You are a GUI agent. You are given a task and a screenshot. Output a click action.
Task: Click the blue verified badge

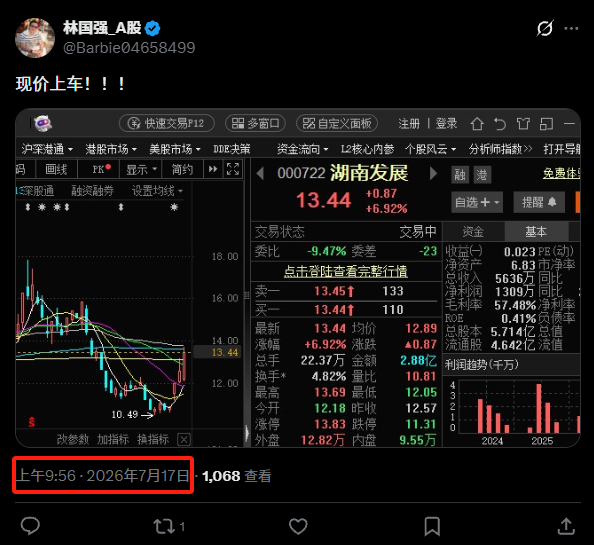coord(152,28)
